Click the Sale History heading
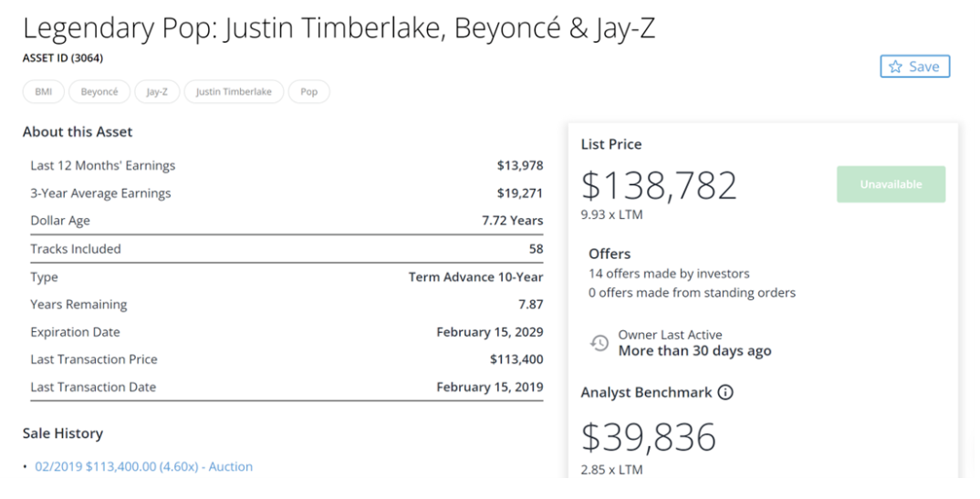 coord(63,433)
